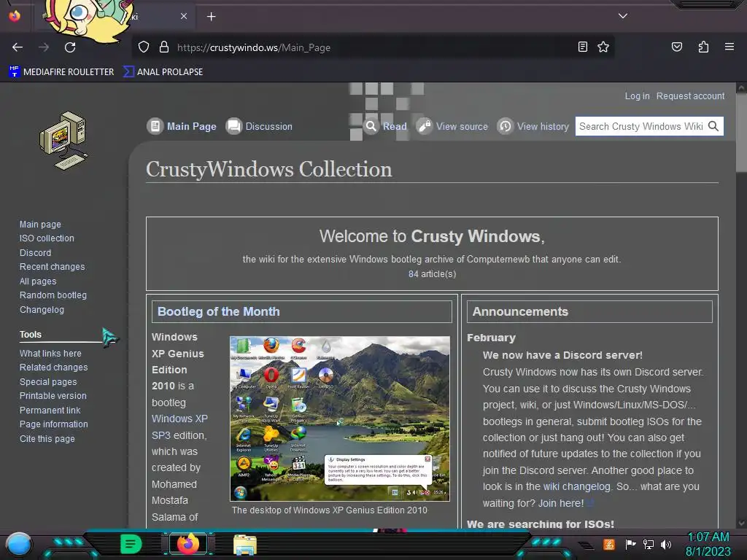Click the wiki computer logo
Image resolution: width=747 pixels, height=560 pixels.
[64, 141]
